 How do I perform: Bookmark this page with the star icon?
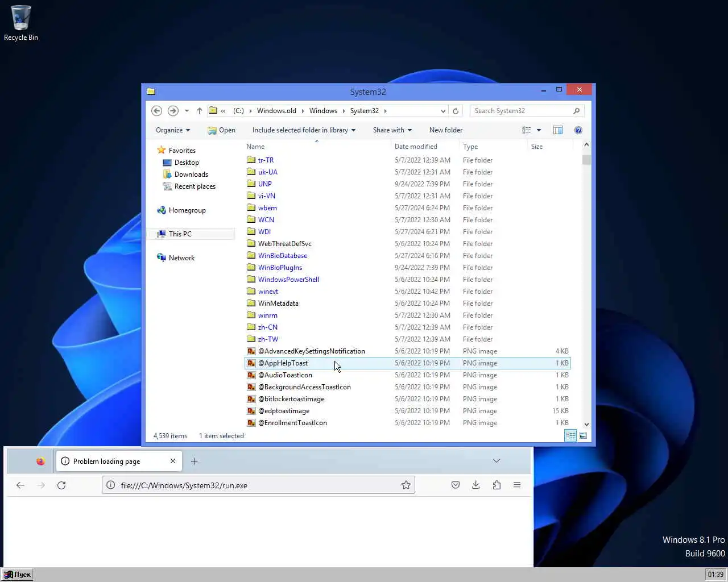(x=406, y=485)
